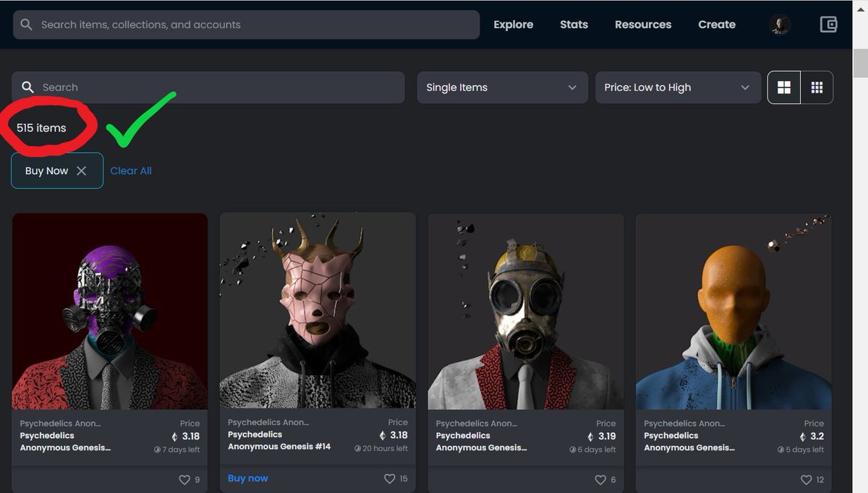Click collection name on the 3.19 price card
868x493 pixels.
point(476,424)
